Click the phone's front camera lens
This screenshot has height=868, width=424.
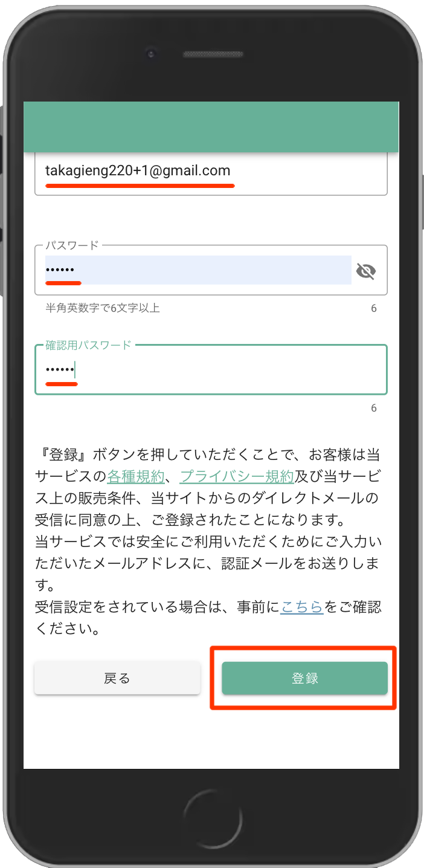point(151,54)
